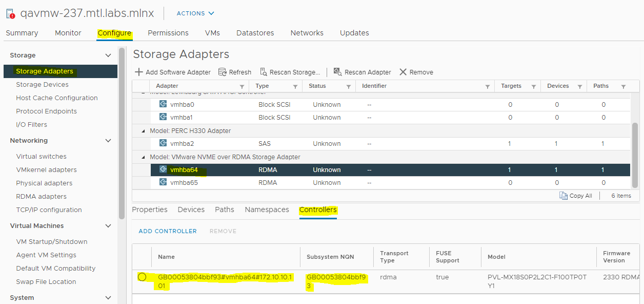Switch to the adapter Paths tab

click(x=225, y=210)
